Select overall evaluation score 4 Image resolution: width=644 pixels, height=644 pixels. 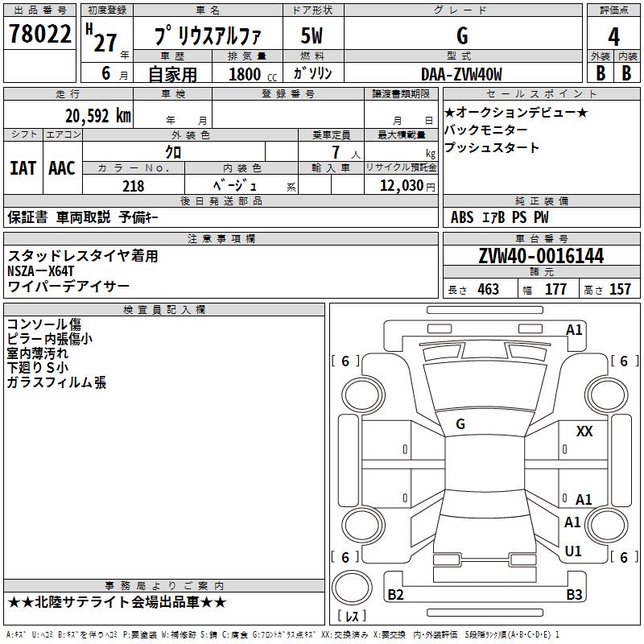(613, 36)
